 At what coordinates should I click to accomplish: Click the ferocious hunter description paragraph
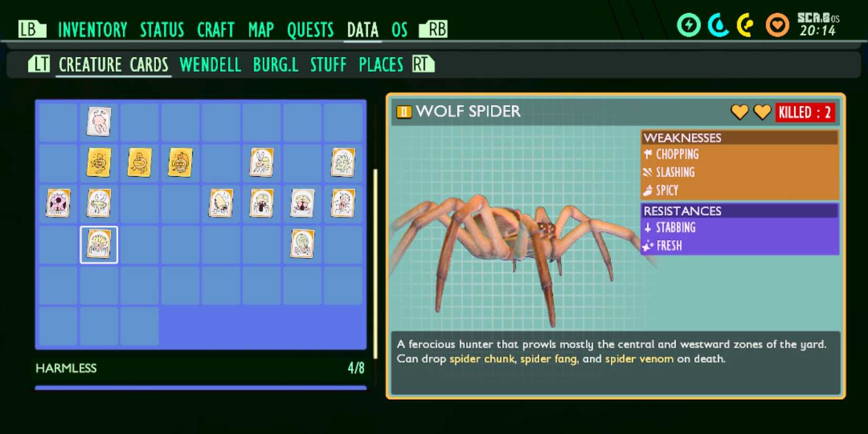[x=611, y=351]
